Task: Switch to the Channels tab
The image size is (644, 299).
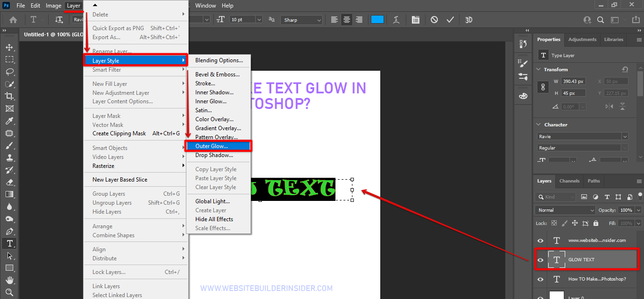Action: pyautogui.click(x=569, y=181)
